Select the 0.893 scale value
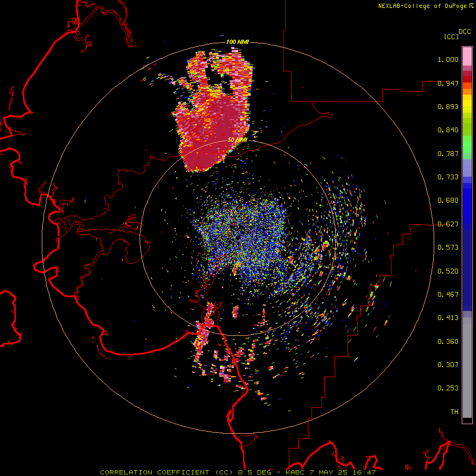The image size is (476, 476). 448,106
